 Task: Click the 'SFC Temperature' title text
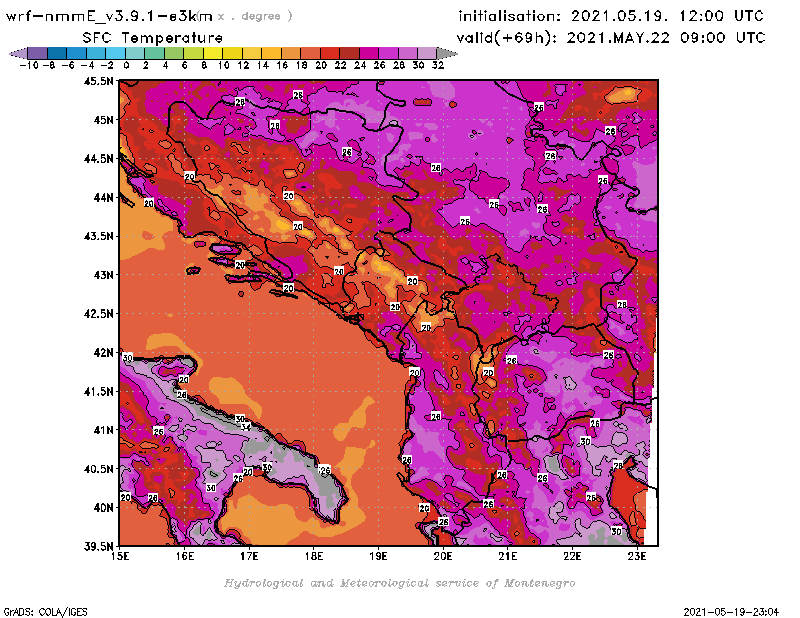153,38
